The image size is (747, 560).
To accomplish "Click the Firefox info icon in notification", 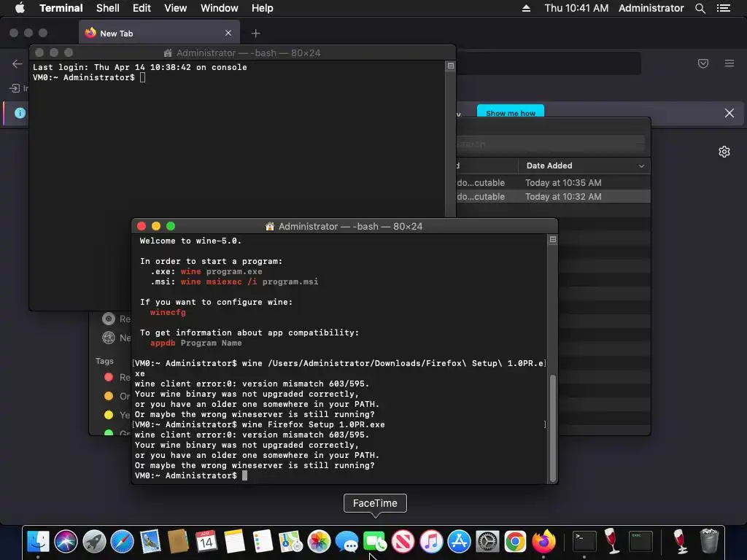I will [x=20, y=113].
